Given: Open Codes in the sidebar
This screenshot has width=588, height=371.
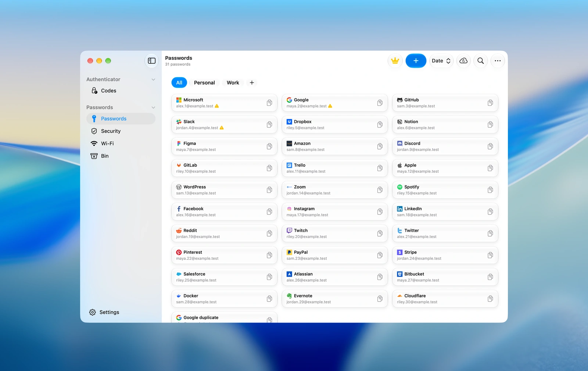Looking at the screenshot, I should (x=121, y=91).
